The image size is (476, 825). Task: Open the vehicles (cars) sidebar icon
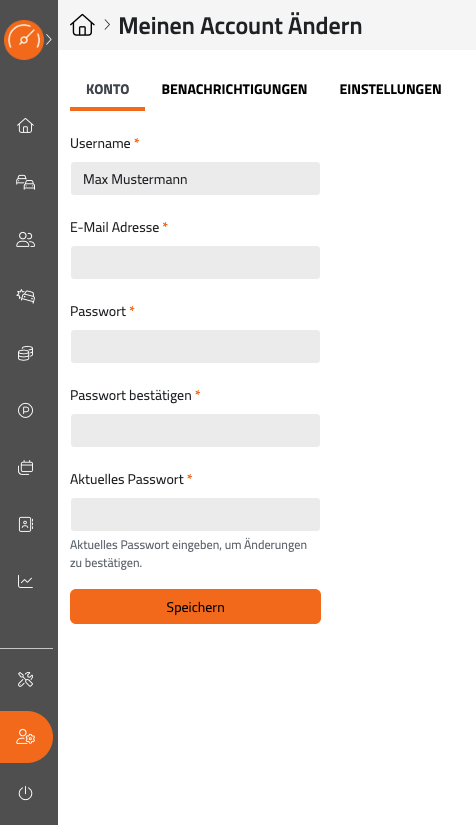[x=25, y=183]
